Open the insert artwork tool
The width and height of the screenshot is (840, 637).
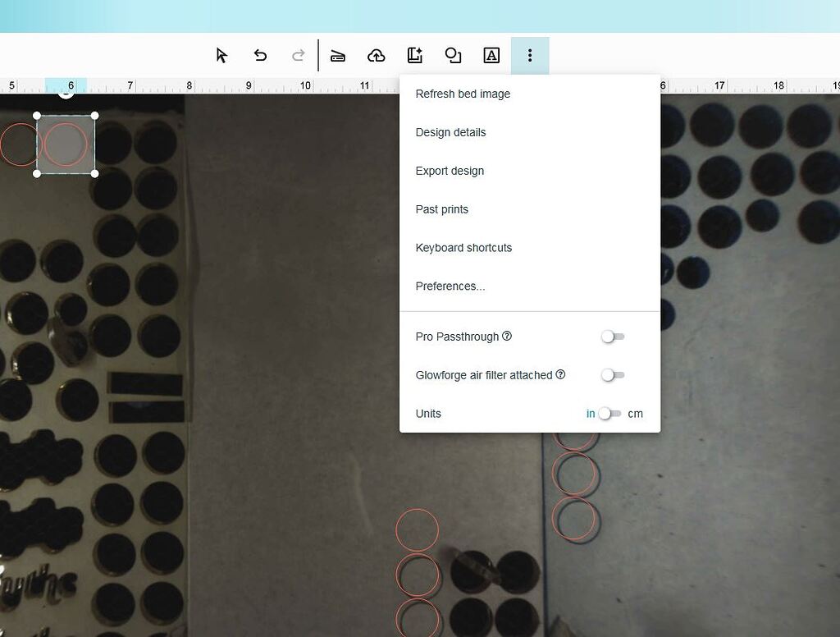click(x=414, y=55)
